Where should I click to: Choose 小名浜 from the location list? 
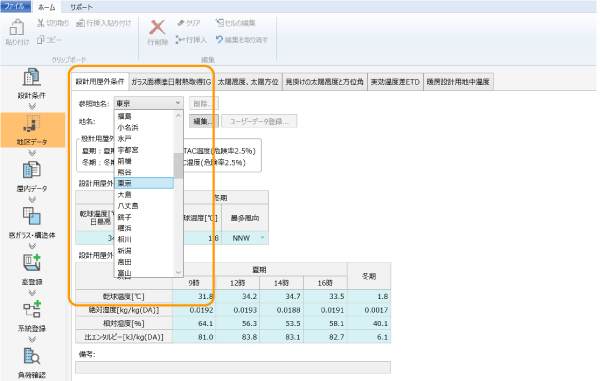coord(144,127)
